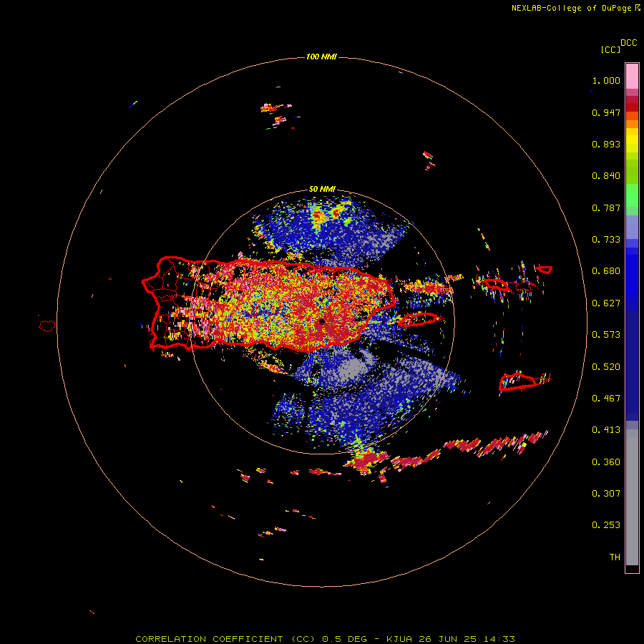Click the [CC] legend unit label
Viewport: 644px width, 644px height.
click(610, 49)
